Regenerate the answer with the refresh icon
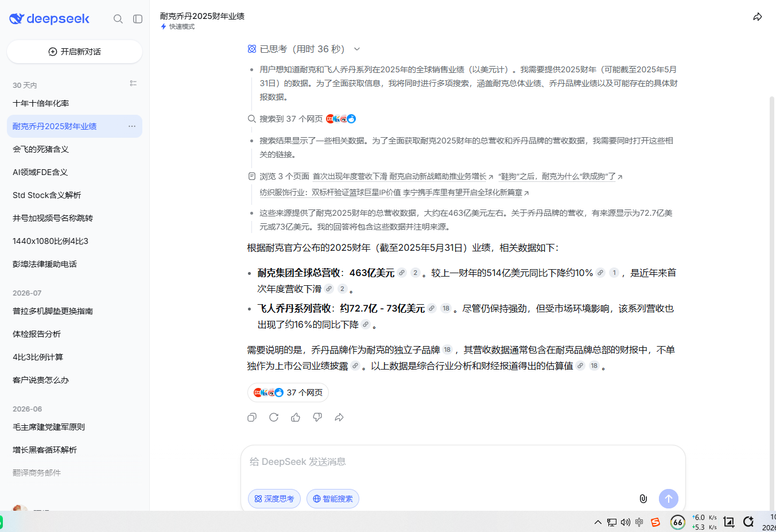 (x=274, y=417)
